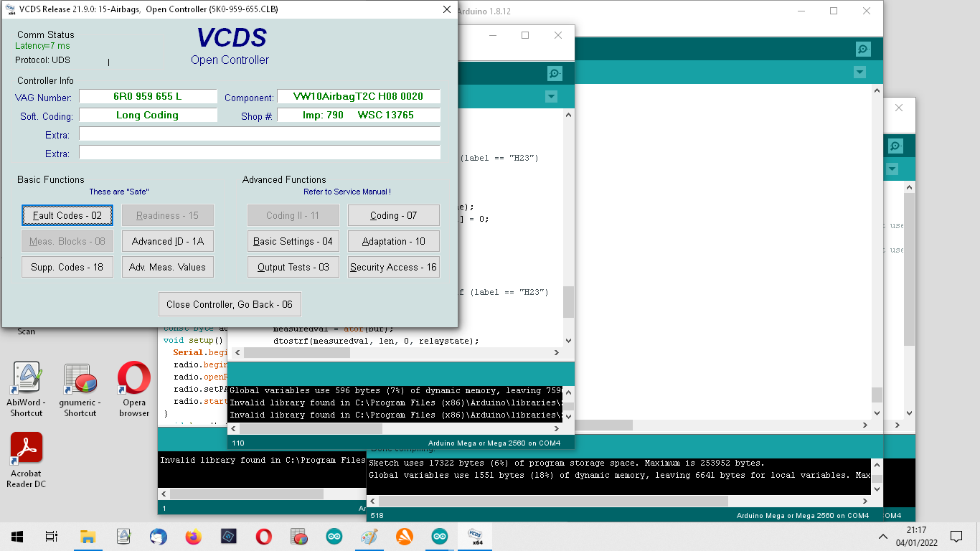The width and height of the screenshot is (980, 551).
Task: Open Fault Codes - 02 in VCDS
Action: point(67,215)
